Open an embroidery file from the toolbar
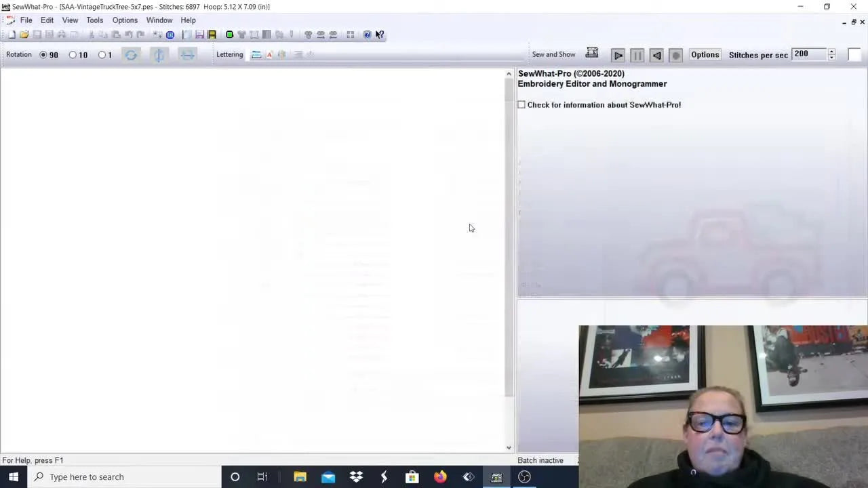The height and width of the screenshot is (488, 868). coord(24,35)
